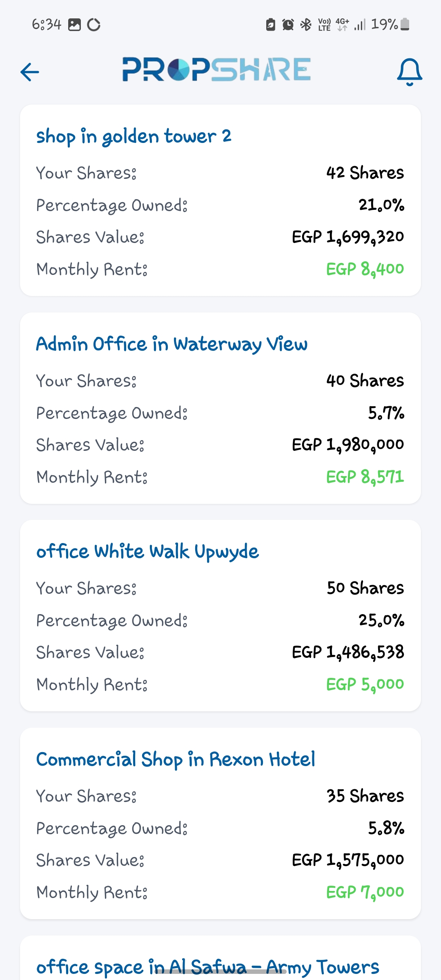
Task: Open shop in golden tower 2
Action: pyautogui.click(x=134, y=136)
